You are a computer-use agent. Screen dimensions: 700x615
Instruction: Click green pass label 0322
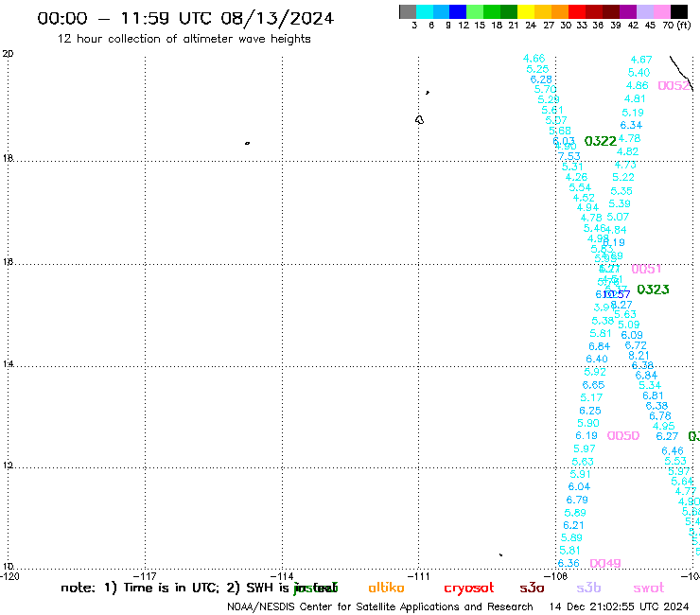pyautogui.click(x=601, y=141)
